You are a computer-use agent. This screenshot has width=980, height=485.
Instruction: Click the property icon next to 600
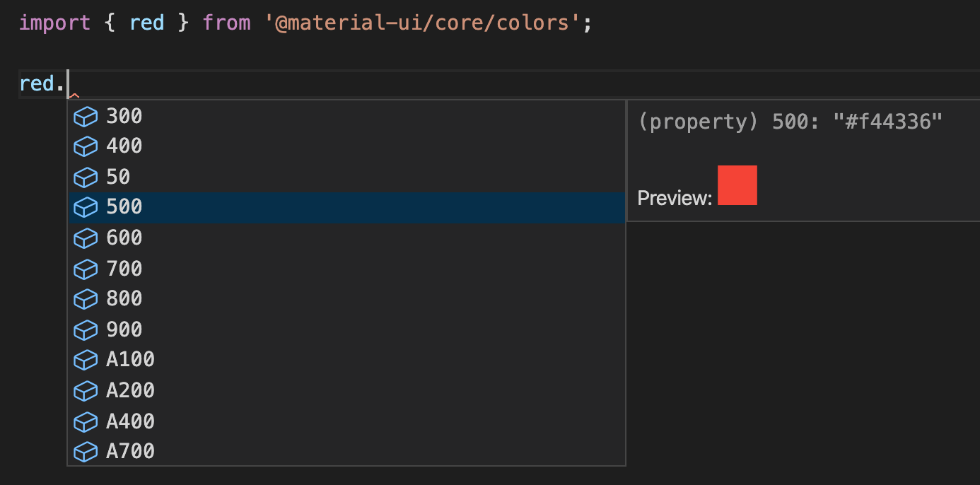pyautogui.click(x=86, y=238)
